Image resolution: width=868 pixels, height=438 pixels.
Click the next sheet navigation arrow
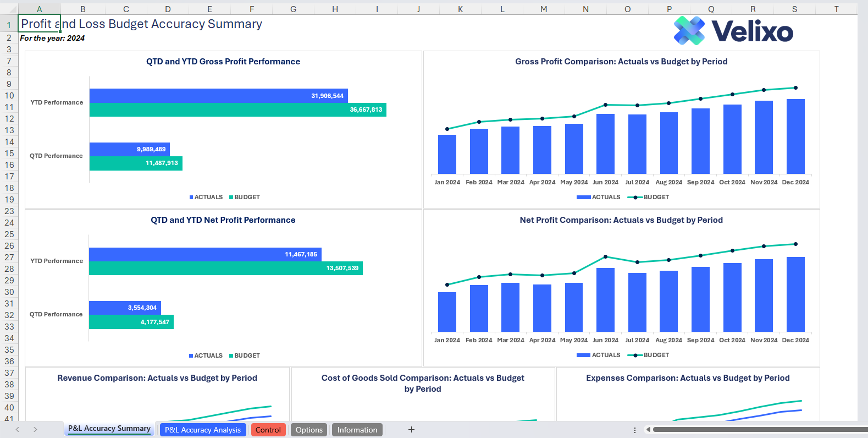click(35, 430)
